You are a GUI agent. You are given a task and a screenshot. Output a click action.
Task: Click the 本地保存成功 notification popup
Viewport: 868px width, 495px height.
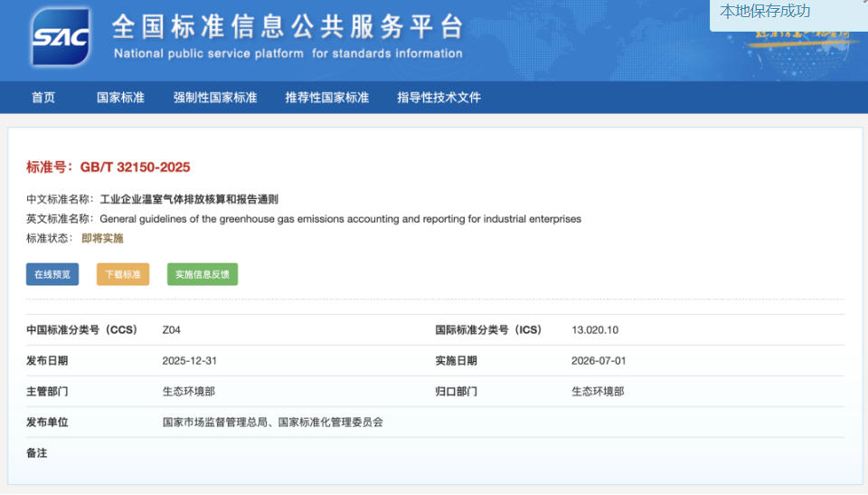click(x=765, y=12)
